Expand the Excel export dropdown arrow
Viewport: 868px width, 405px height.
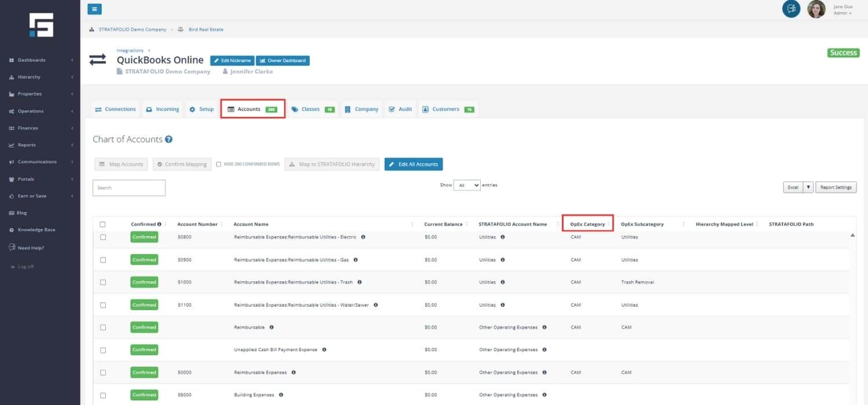pos(808,187)
